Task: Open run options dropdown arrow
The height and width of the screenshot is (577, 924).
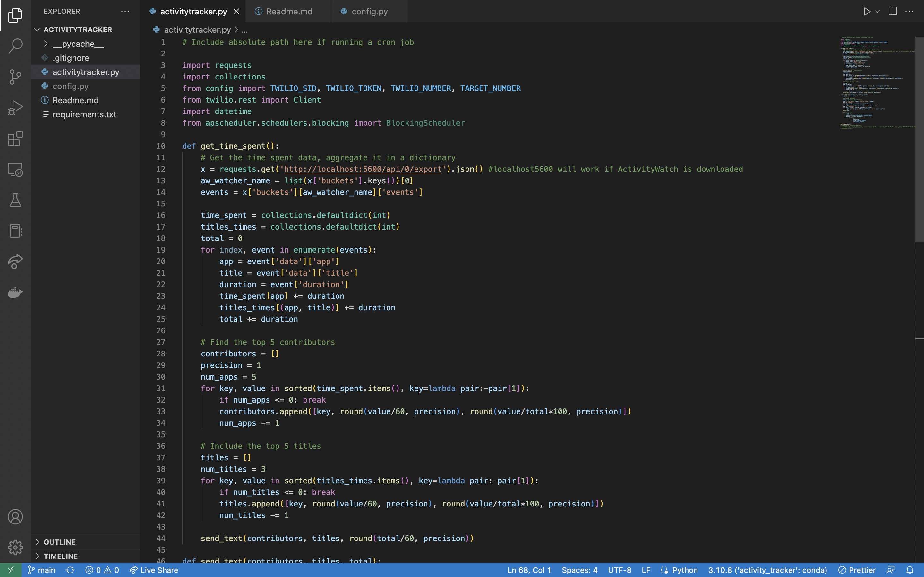Action: point(878,12)
